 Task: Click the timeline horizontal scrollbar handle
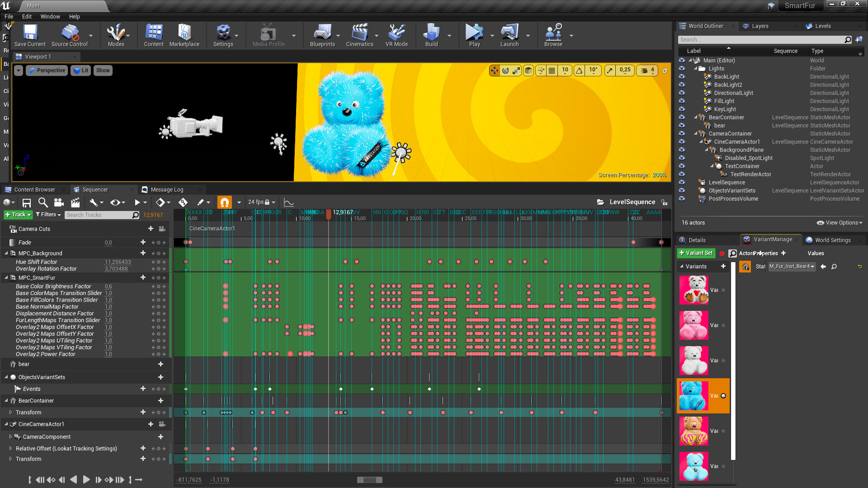tap(369, 480)
